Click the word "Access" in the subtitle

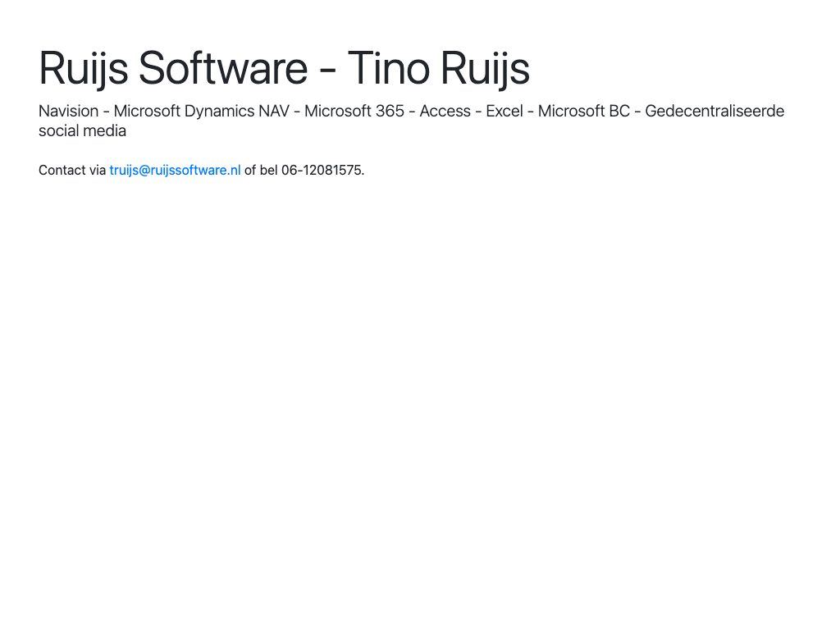click(445, 111)
